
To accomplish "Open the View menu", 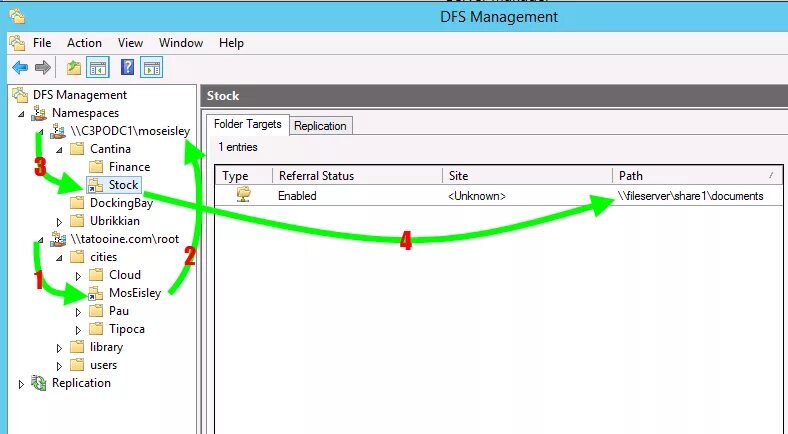I will point(131,43).
